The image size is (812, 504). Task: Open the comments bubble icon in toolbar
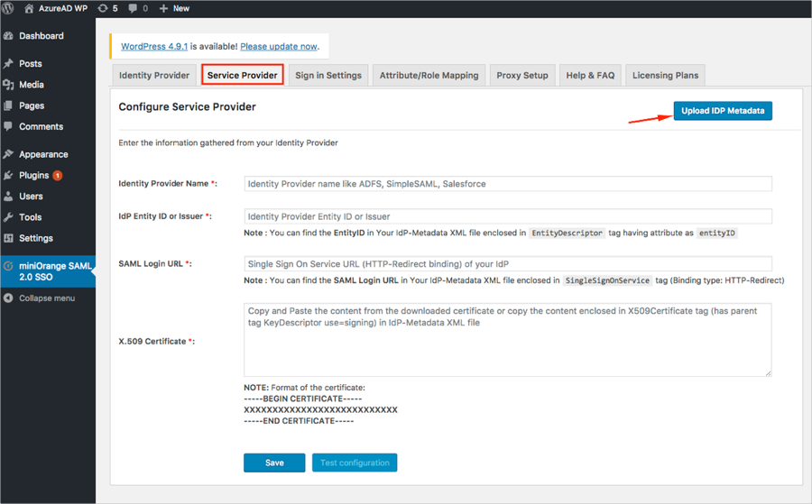tap(135, 8)
